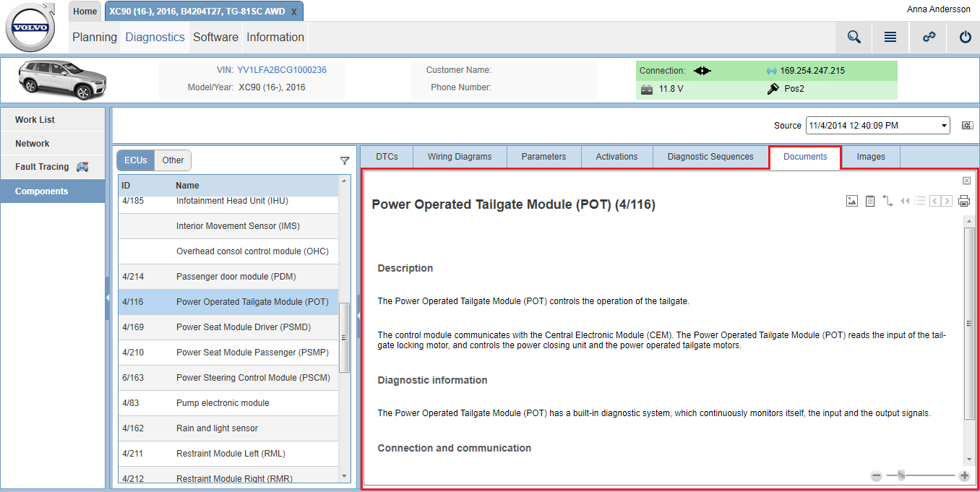Open the list menu icon in header

click(x=890, y=37)
